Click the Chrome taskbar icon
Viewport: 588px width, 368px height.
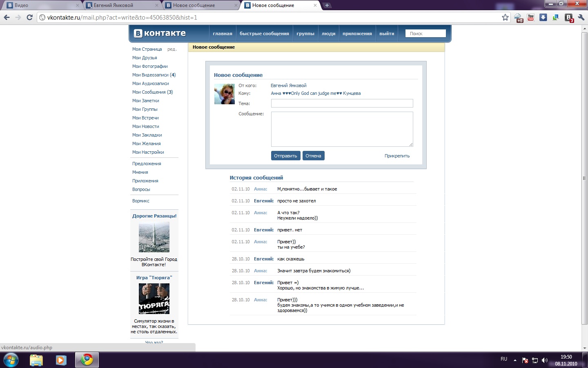tap(87, 360)
